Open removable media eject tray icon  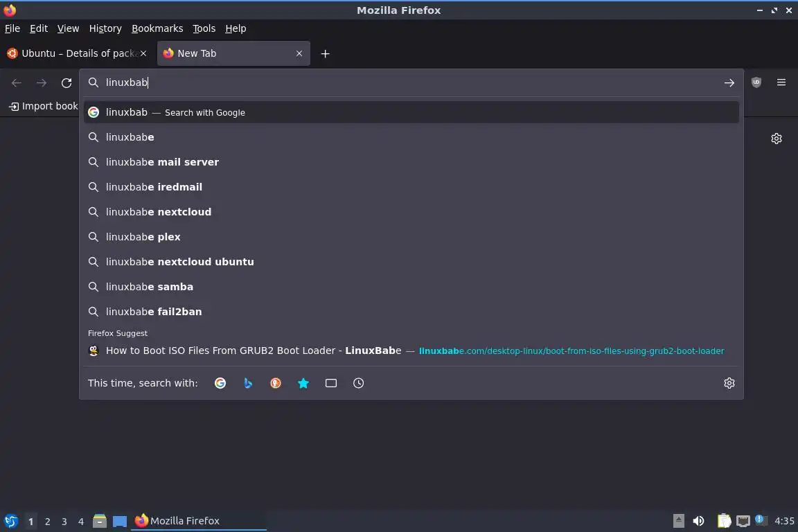(x=678, y=521)
